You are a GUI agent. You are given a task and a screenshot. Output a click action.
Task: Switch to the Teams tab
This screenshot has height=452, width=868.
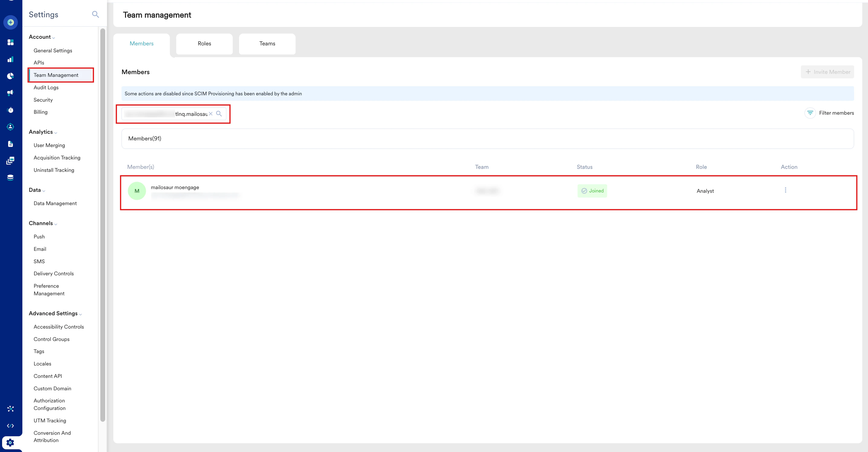pos(267,44)
